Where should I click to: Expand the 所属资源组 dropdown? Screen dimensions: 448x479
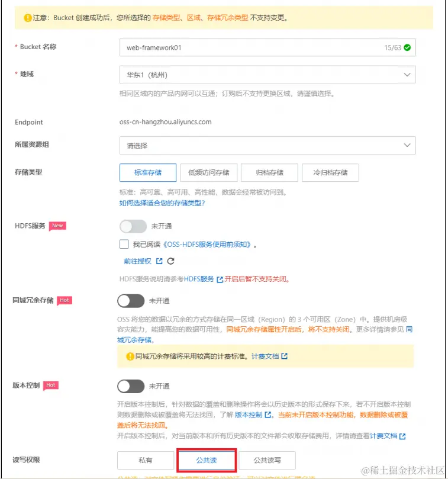[267, 146]
